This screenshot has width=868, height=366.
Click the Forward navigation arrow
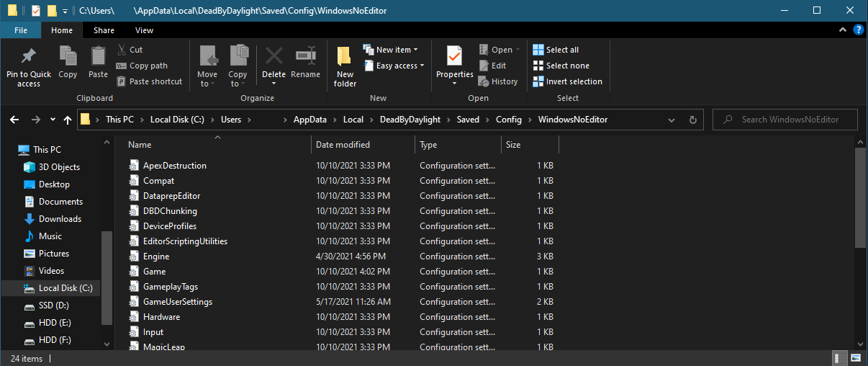coord(35,120)
